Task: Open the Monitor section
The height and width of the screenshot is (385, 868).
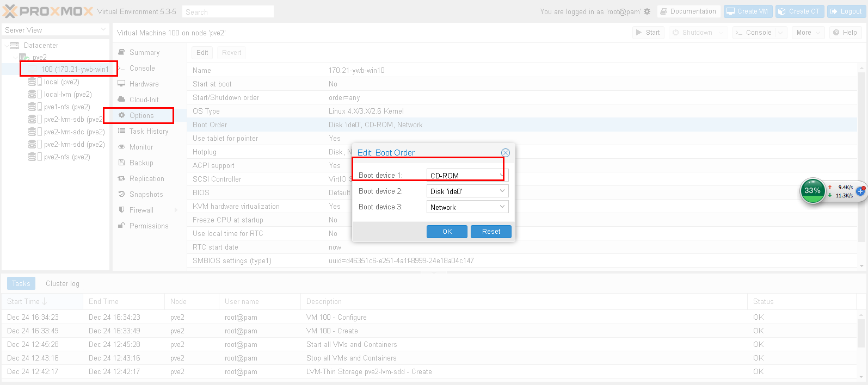Action: click(x=141, y=147)
